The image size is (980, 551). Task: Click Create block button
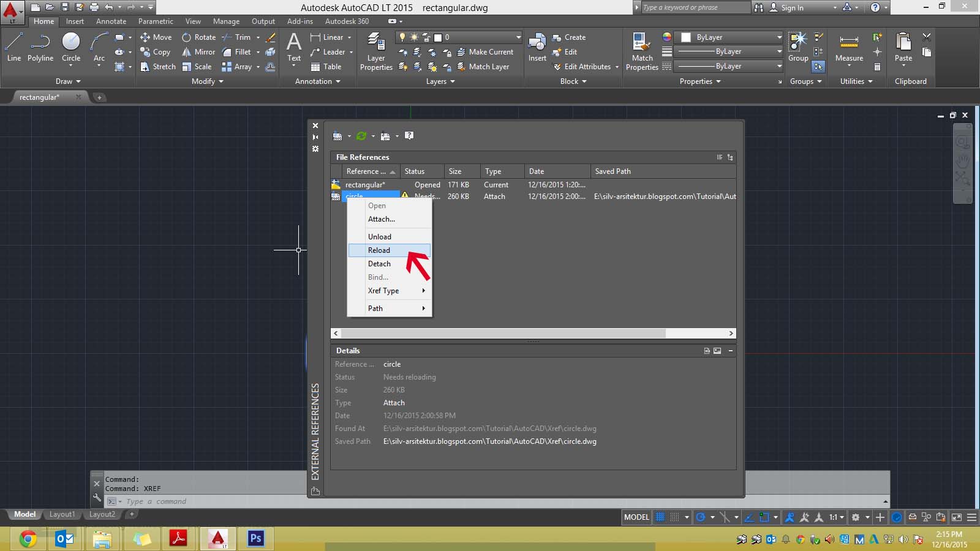(569, 37)
